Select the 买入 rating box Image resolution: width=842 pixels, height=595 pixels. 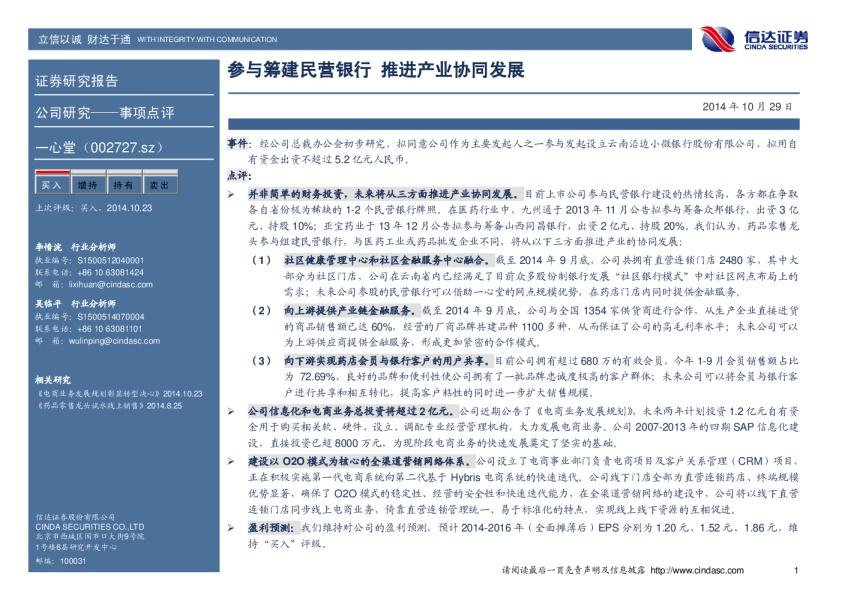tap(50, 185)
